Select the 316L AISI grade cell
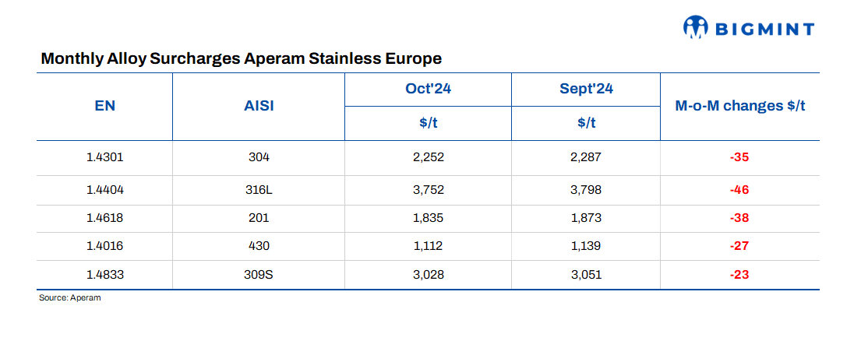Screen dimensions: 868x341 pyautogui.click(x=258, y=189)
